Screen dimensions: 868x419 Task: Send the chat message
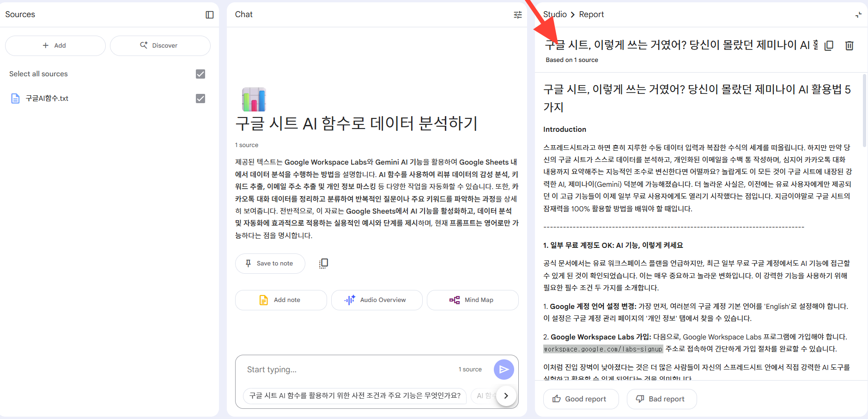coord(504,370)
